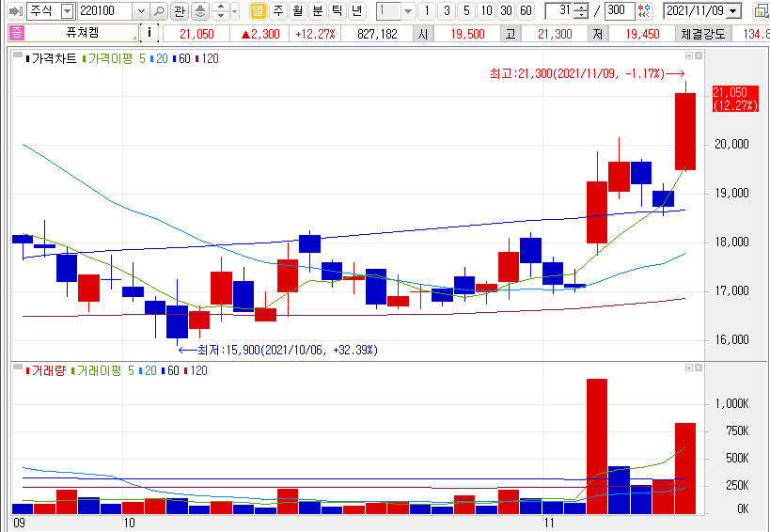Close the price chart pane
This screenshot has height=532, width=770.
point(699,55)
